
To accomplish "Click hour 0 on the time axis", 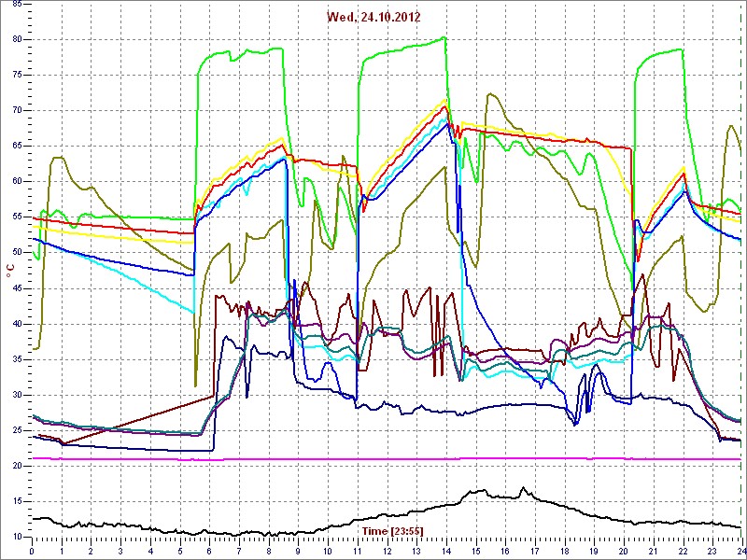I will (32, 552).
